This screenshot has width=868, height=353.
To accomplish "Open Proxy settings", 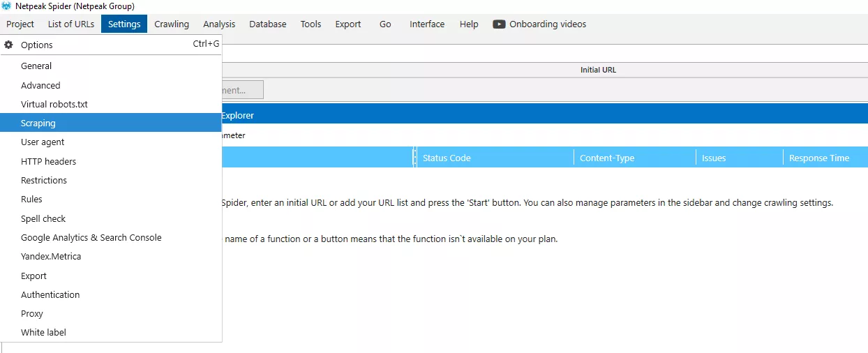I will click(x=111, y=313).
